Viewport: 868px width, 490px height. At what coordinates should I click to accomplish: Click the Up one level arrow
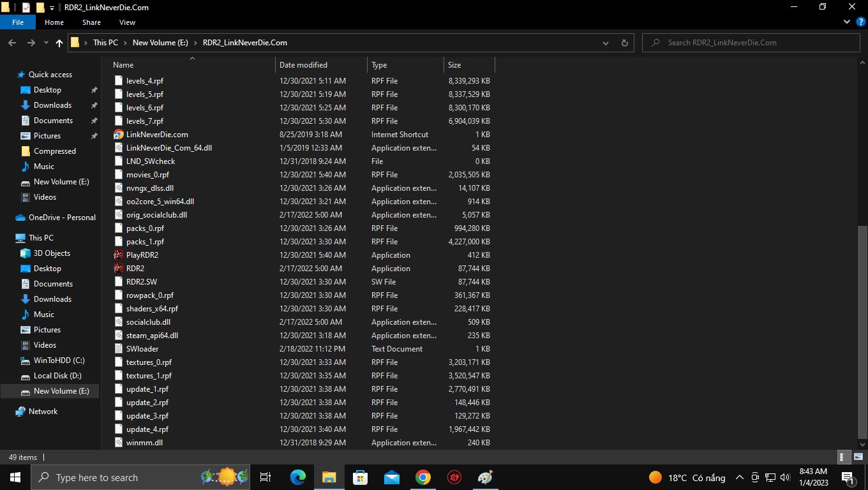coord(59,43)
